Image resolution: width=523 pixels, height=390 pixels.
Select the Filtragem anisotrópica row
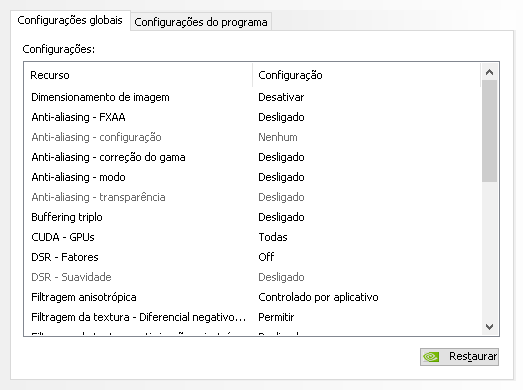pyautogui.click(x=253, y=297)
